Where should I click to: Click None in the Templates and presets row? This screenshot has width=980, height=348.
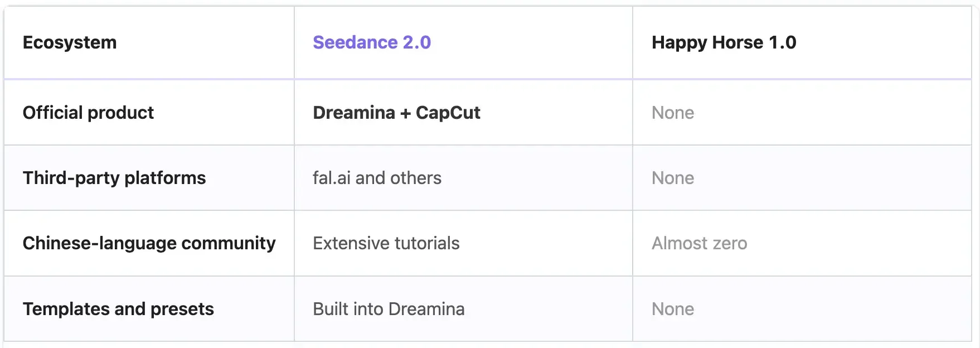[673, 309]
